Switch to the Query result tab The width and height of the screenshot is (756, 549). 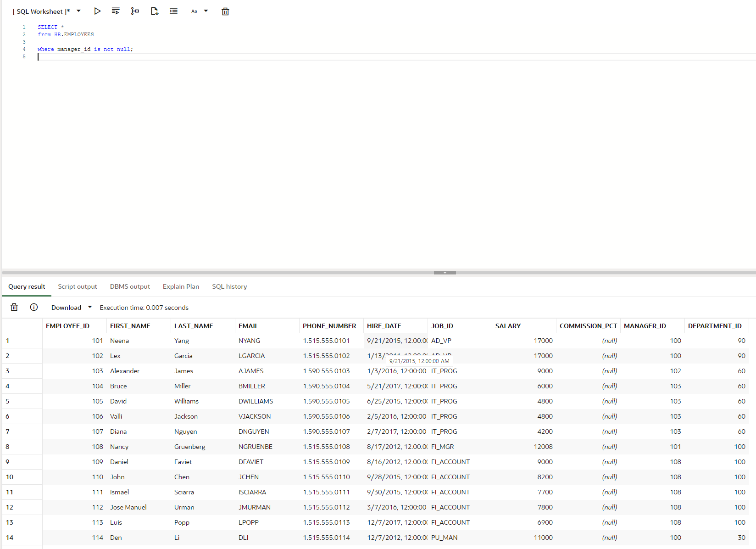pyautogui.click(x=27, y=286)
